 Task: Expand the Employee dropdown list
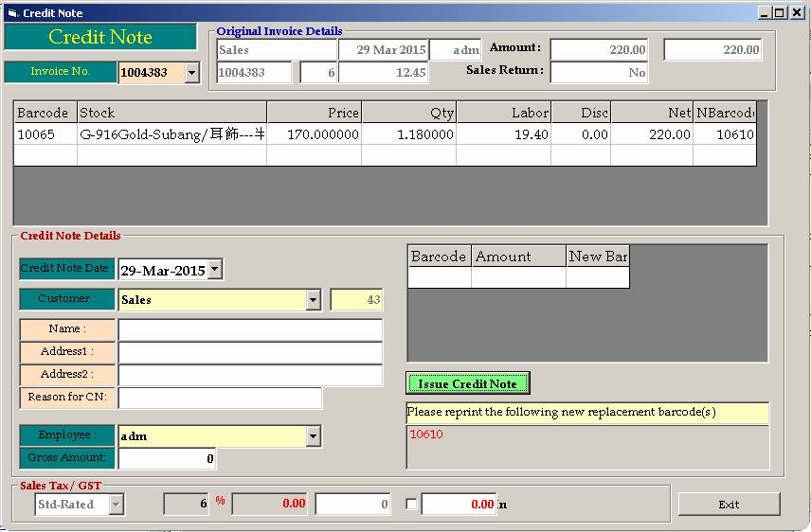tap(314, 436)
